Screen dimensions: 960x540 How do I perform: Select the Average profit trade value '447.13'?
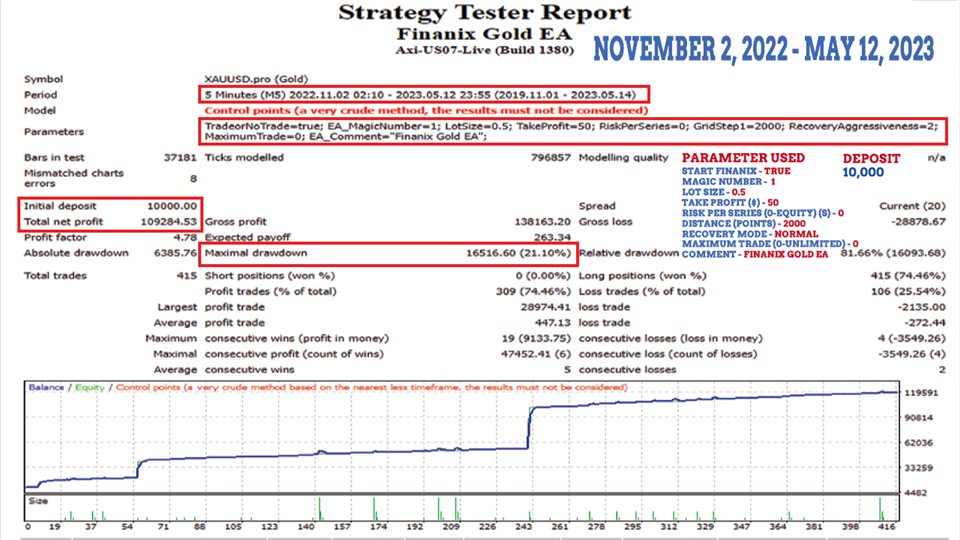pyautogui.click(x=552, y=323)
